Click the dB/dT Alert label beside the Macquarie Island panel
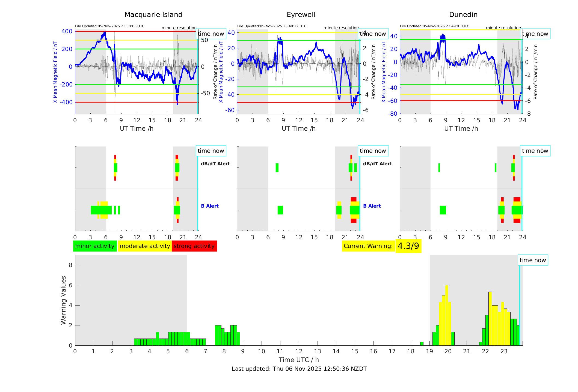This screenshot has height=392, width=578. point(215,164)
